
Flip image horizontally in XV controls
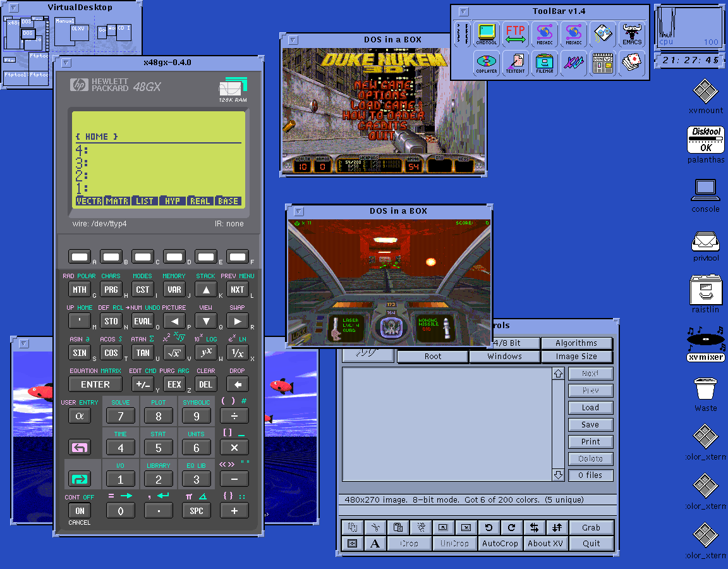[x=534, y=527]
